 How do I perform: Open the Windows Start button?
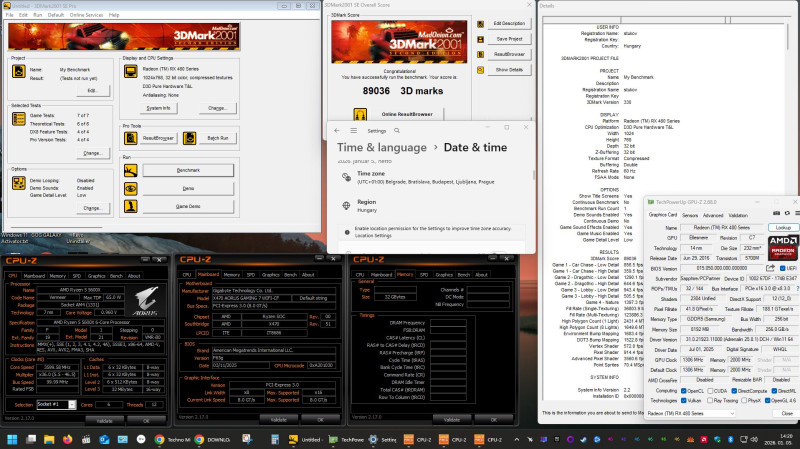click(x=12, y=439)
